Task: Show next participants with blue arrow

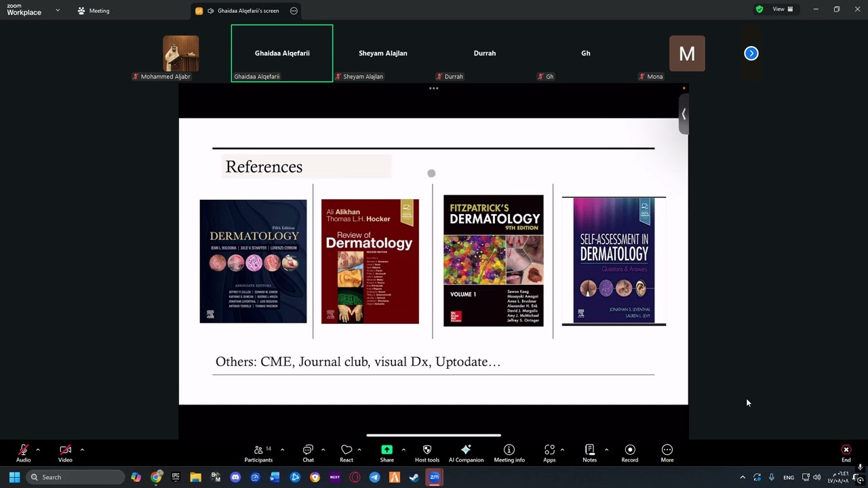Action: pos(751,53)
